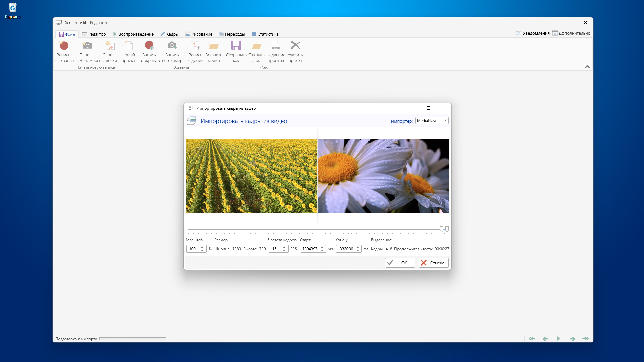
Task: Click the start selection slider thumb
Action: [442, 229]
